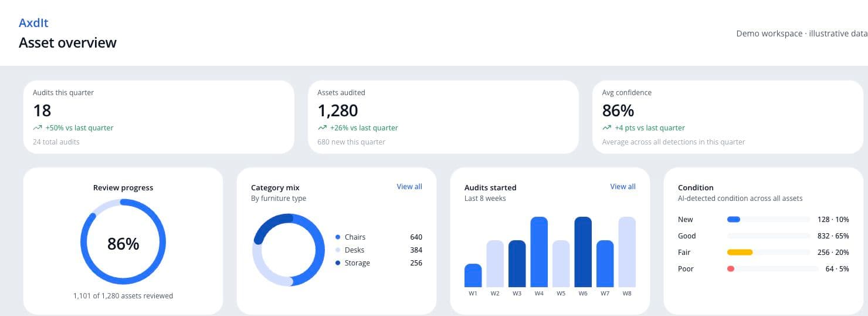Click the Category mix donut chart
Viewport: 868px width, 316px height.
pos(289,250)
